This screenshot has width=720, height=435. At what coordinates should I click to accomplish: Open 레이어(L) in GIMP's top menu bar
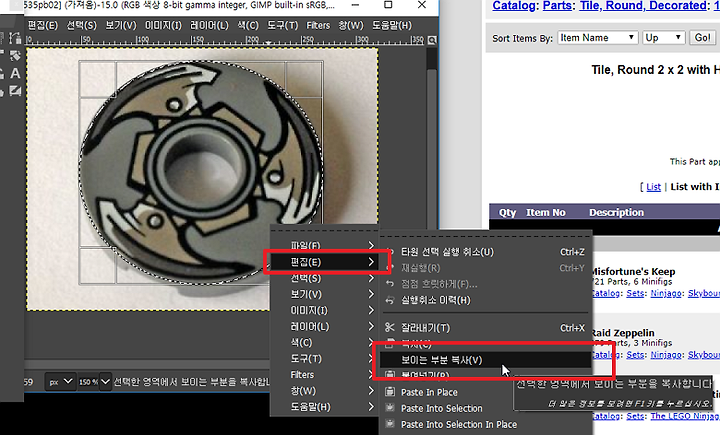pyautogui.click(x=209, y=25)
